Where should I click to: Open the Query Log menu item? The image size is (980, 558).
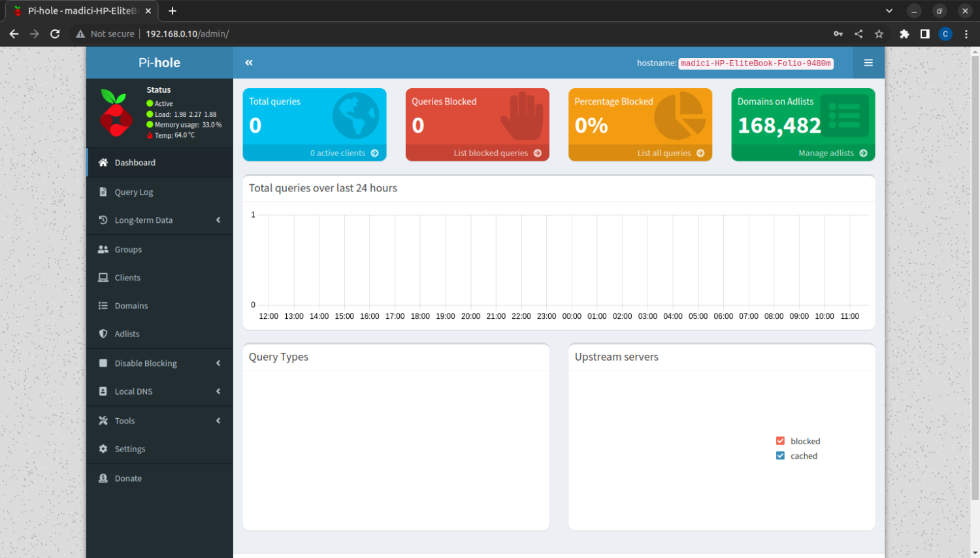pyautogui.click(x=159, y=192)
